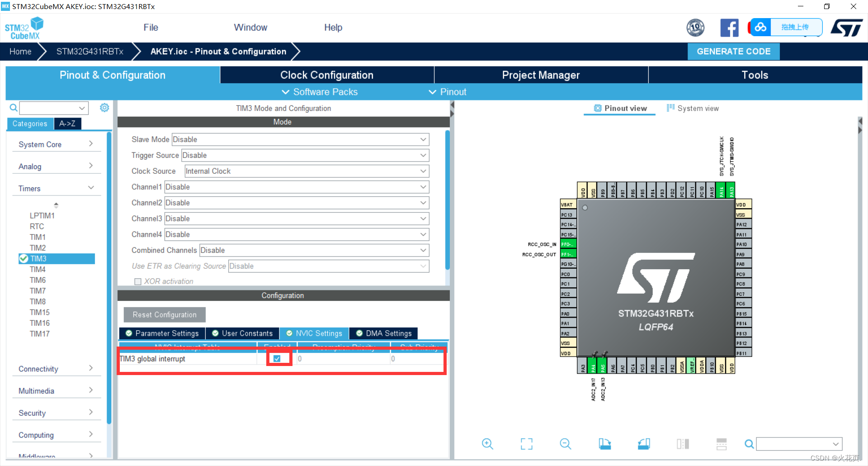Open the DMA Settings tab

click(x=383, y=333)
